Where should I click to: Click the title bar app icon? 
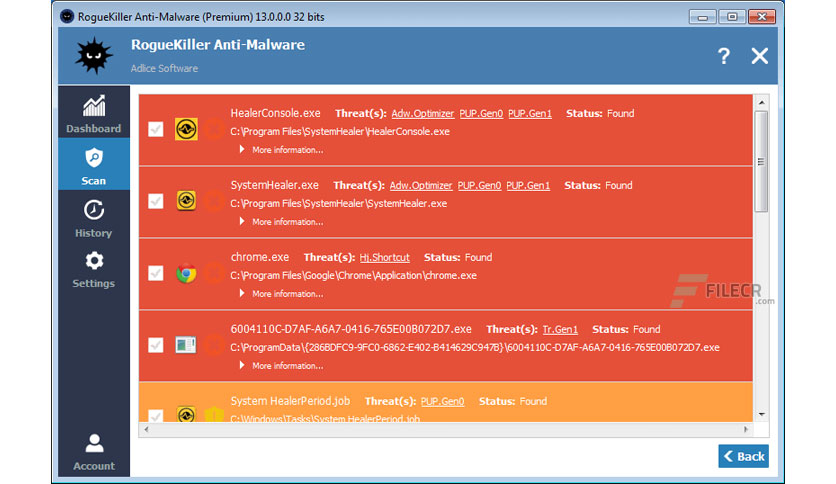point(67,17)
